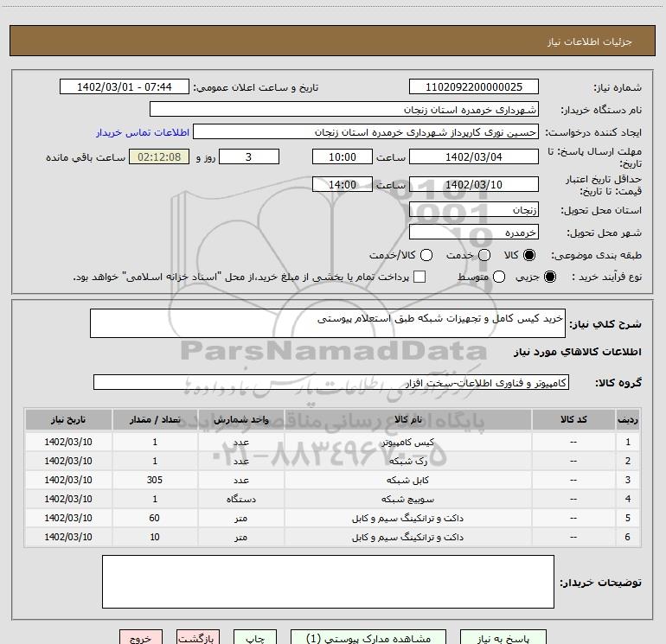Screen dimensions: 666x644
Task: Open the اطلاعات تماس خریدار link
Action: 143,132
